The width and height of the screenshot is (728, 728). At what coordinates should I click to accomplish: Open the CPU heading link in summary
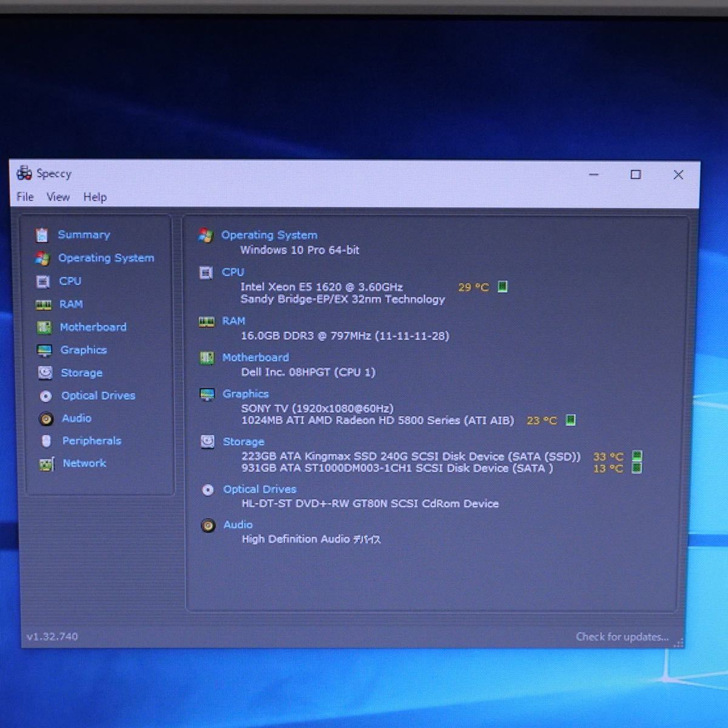pyautogui.click(x=233, y=272)
